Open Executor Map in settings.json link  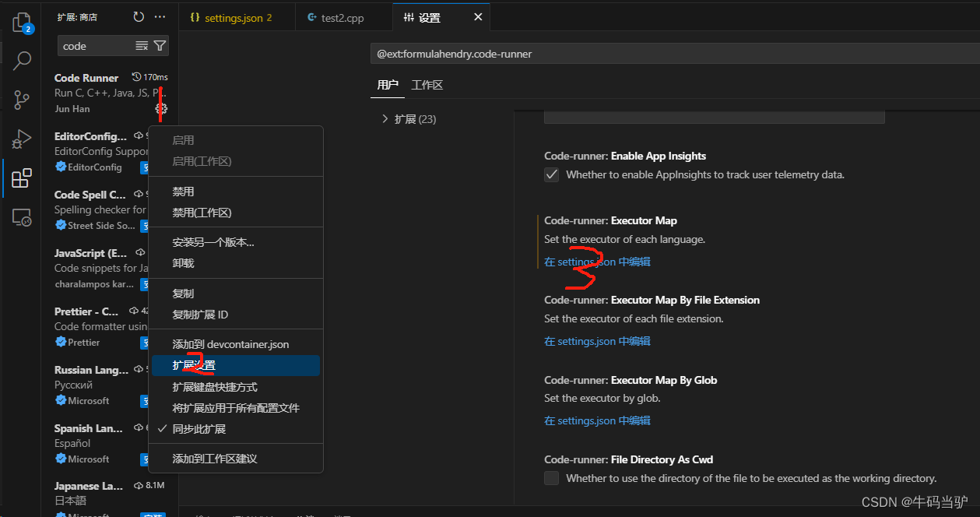point(597,262)
